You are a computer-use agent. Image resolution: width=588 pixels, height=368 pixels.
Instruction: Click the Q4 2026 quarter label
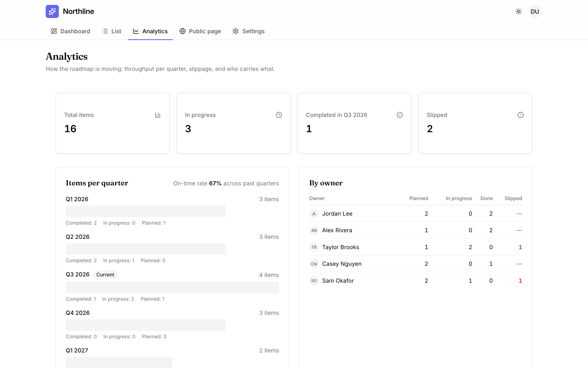pos(78,313)
